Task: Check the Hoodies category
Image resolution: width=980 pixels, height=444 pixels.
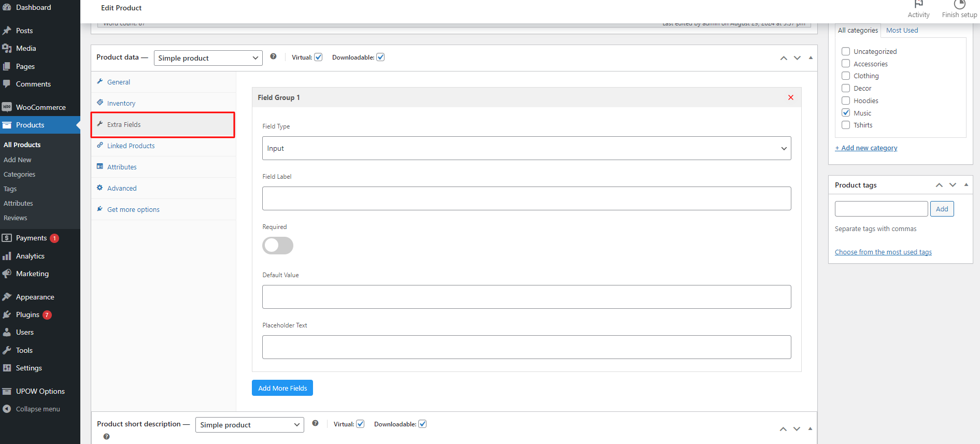Action: (846, 101)
